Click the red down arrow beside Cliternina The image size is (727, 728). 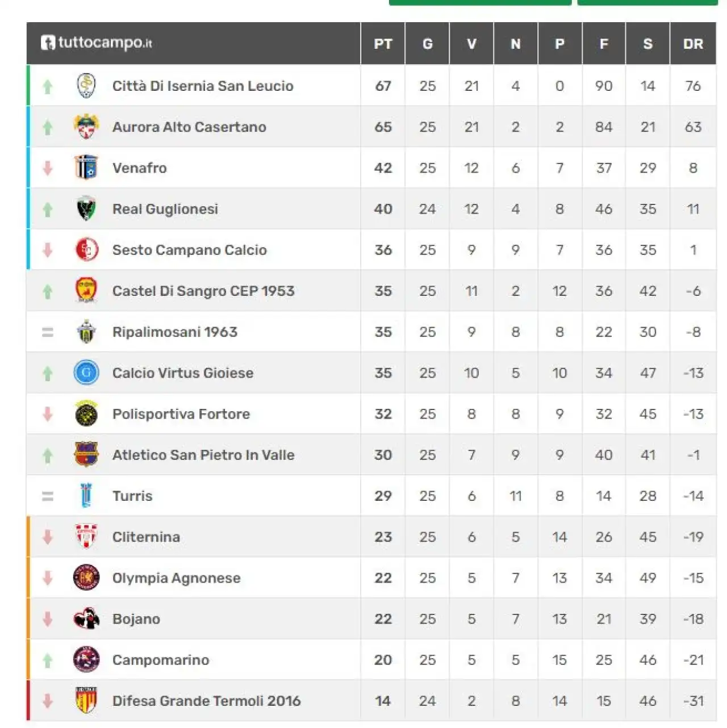(48, 537)
